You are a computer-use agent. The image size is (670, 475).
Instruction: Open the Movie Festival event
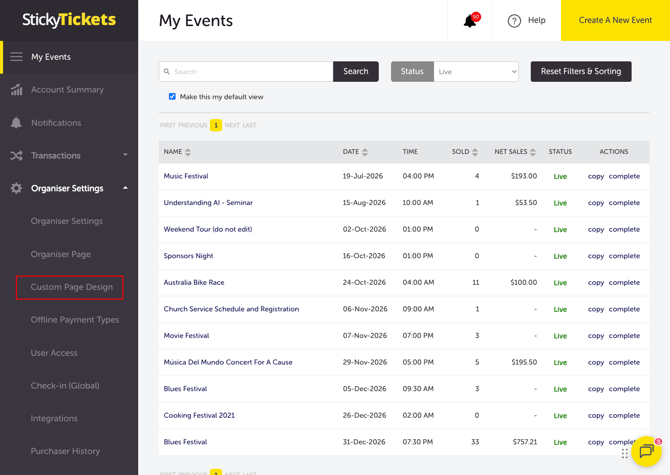tap(186, 335)
